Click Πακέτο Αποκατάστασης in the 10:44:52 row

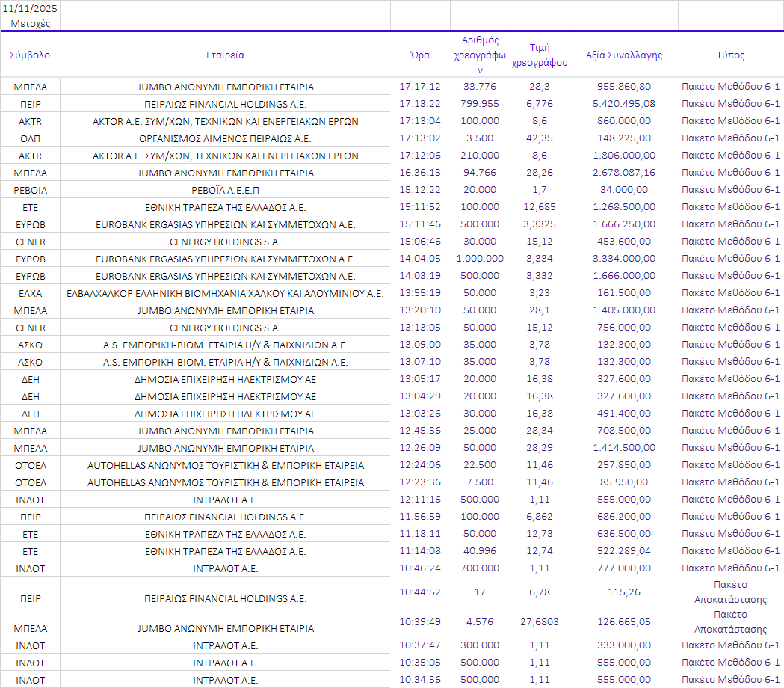coord(730,592)
